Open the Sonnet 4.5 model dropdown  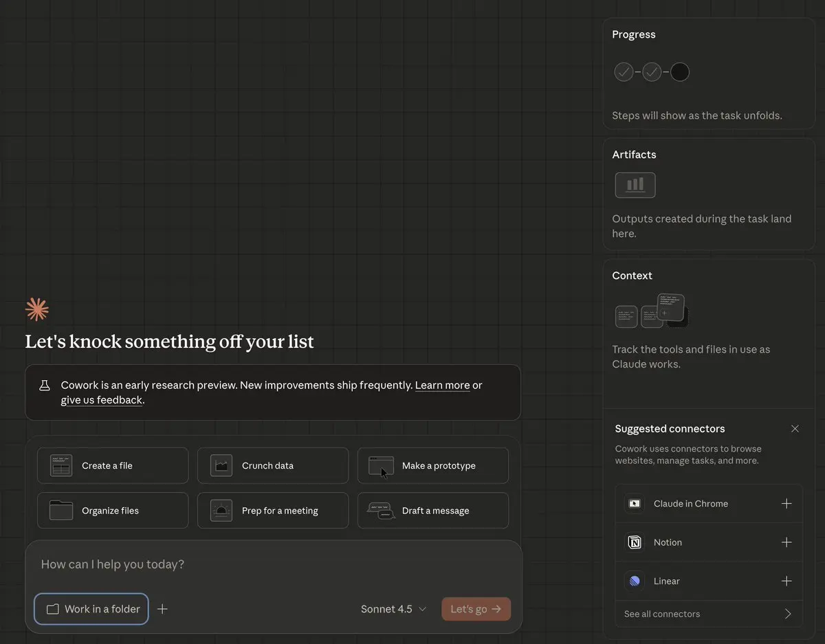click(x=393, y=609)
